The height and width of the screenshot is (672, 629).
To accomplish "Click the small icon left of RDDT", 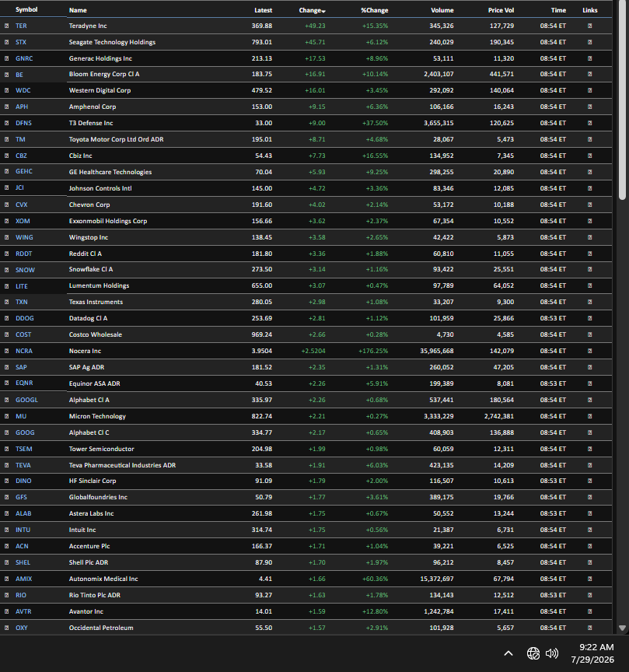I will click(6, 254).
